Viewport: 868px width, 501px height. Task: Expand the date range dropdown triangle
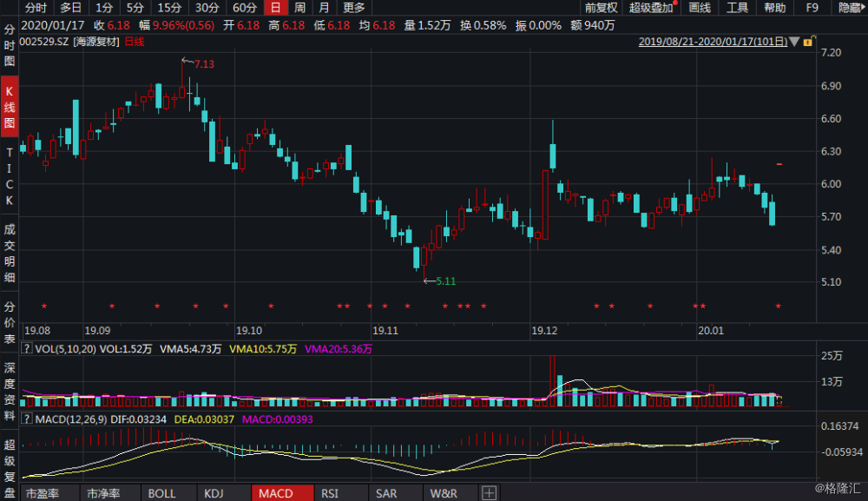pyautogui.click(x=795, y=42)
